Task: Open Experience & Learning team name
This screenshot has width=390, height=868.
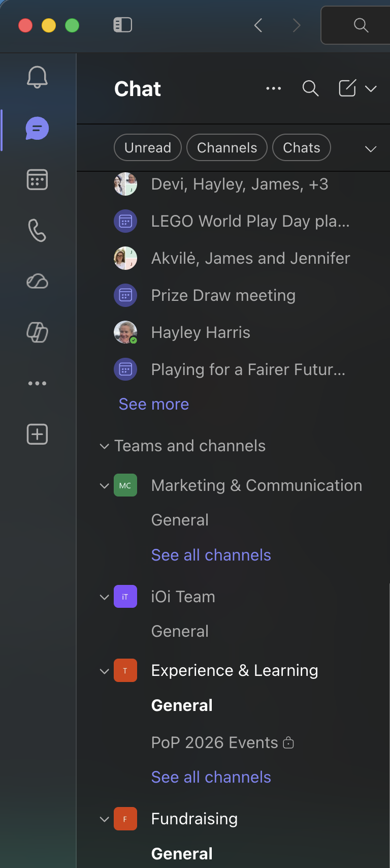Action: [x=235, y=671]
